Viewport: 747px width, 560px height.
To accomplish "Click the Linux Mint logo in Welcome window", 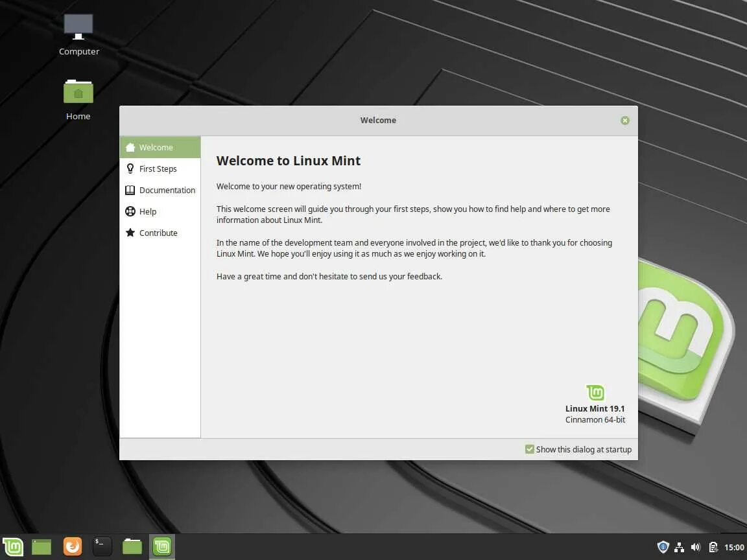I will click(x=595, y=393).
